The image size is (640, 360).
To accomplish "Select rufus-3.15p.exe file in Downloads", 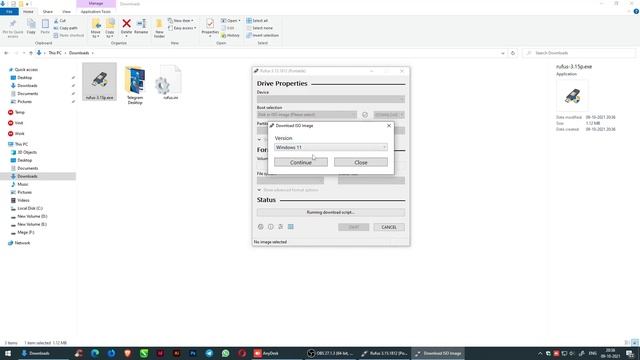I will coord(99,82).
